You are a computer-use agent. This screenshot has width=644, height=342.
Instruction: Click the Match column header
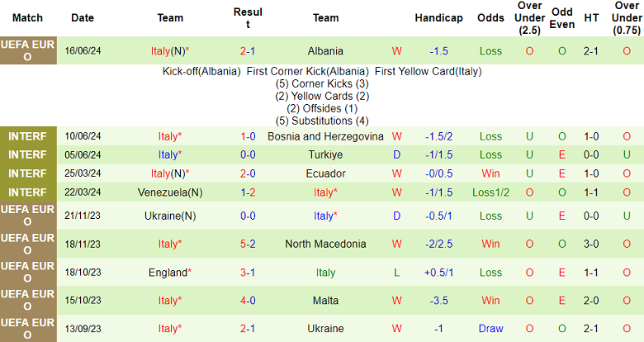coord(28,17)
